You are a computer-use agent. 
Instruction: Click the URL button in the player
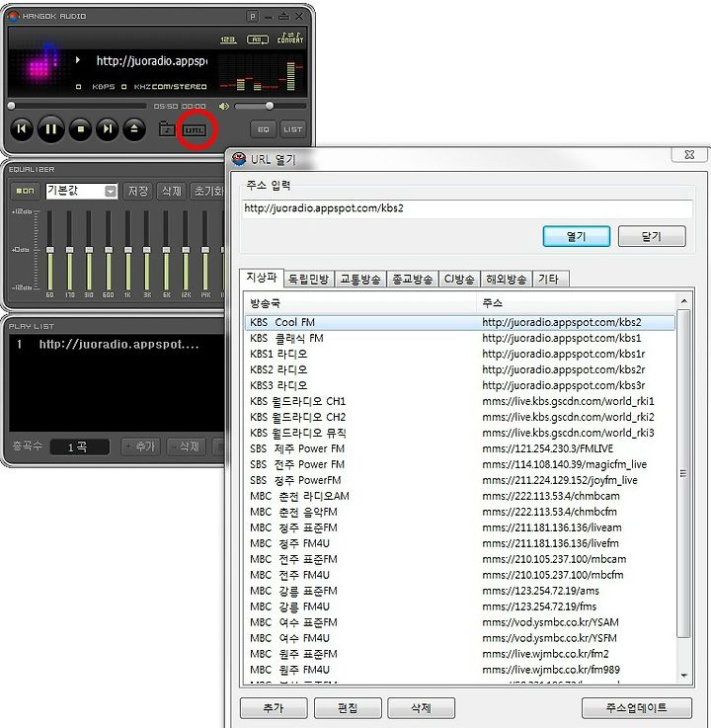[x=194, y=130]
